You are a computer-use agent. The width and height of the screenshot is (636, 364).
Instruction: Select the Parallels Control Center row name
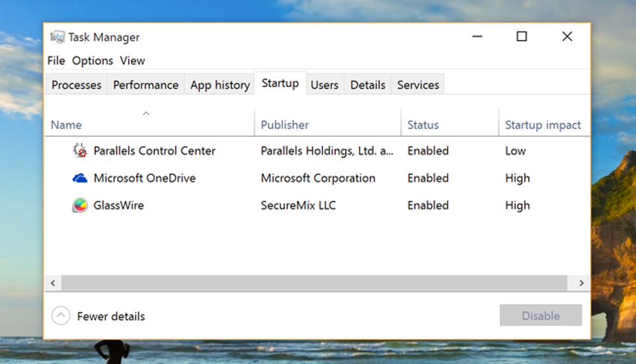(154, 151)
